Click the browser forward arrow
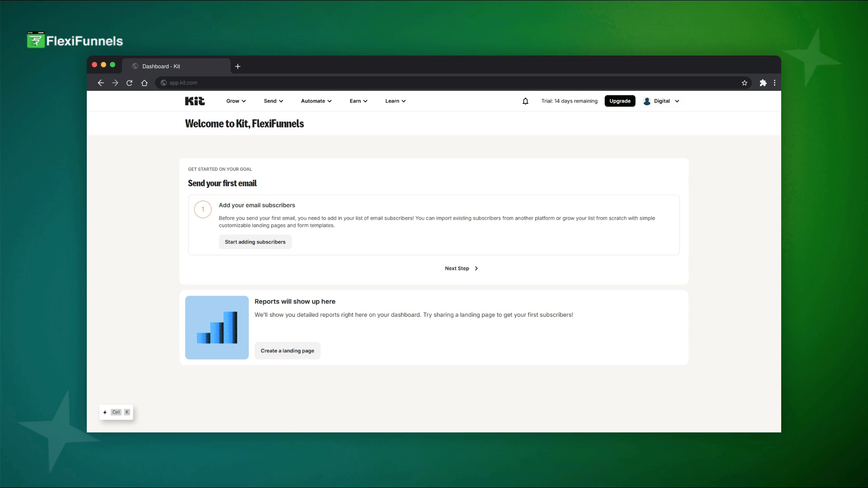Screen dimensions: 868x488 pos(115,83)
